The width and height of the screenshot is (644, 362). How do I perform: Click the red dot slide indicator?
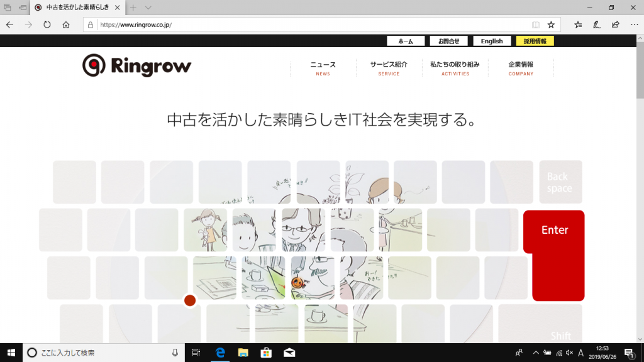191,300
